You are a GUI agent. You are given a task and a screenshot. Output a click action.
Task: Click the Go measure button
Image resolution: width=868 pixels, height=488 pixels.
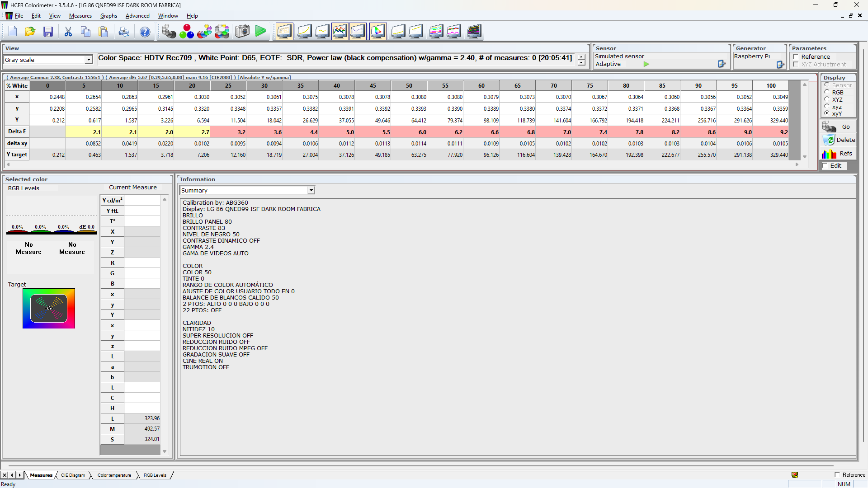(x=839, y=127)
